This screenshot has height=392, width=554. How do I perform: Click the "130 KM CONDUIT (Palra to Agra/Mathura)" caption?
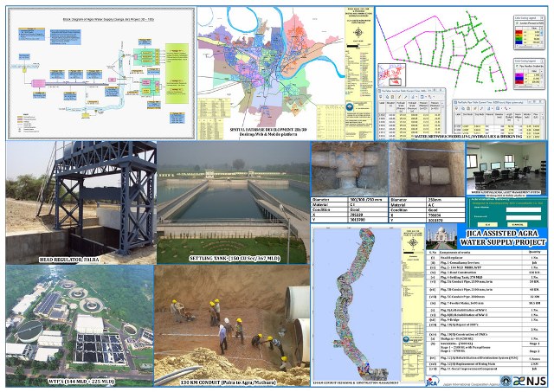(229, 382)
